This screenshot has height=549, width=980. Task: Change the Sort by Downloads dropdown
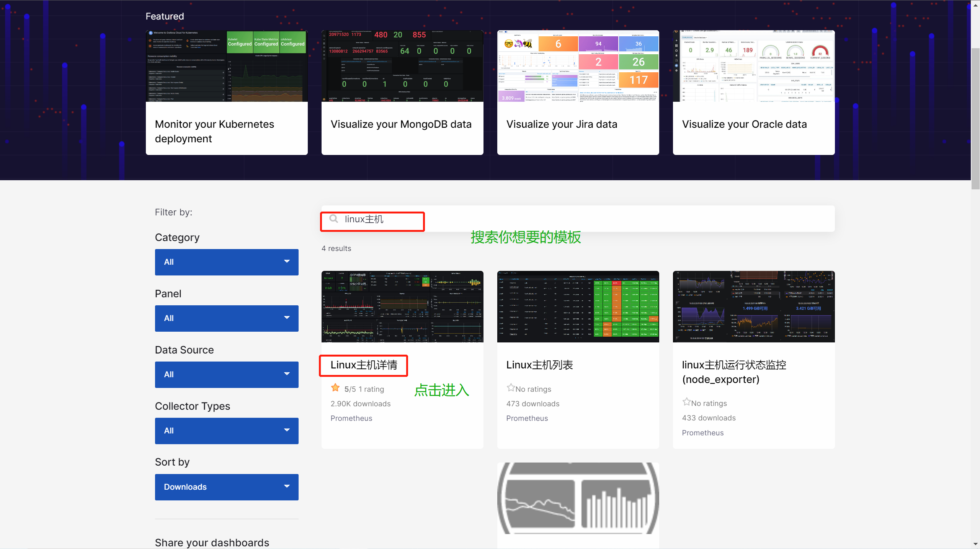[x=226, y=487]
